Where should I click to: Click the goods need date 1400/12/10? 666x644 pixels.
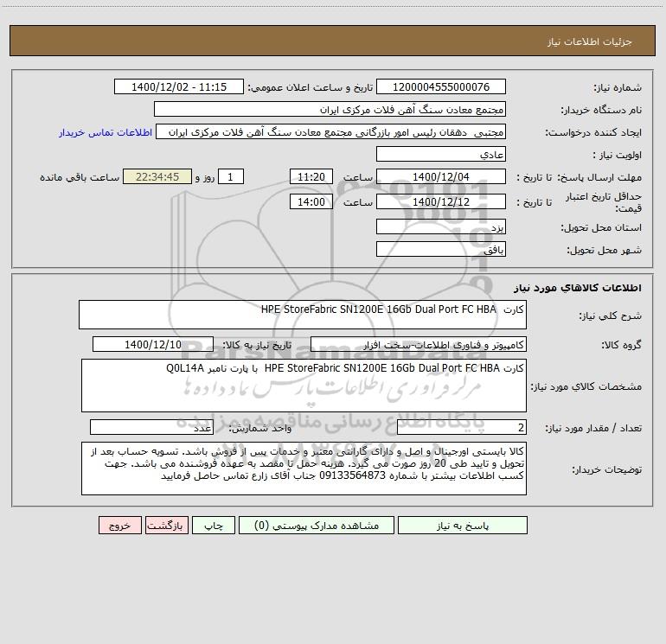(x=153, y=344)
